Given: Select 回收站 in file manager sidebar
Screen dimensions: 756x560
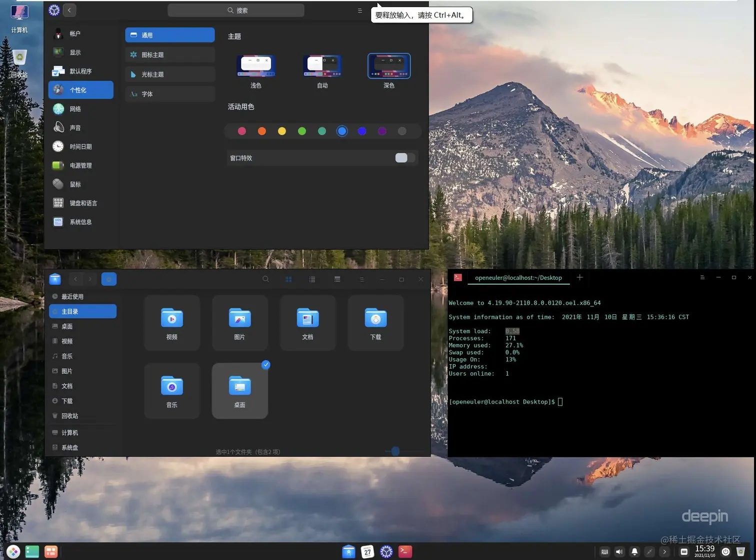Looking at the screenshot, I should point(83,416).
